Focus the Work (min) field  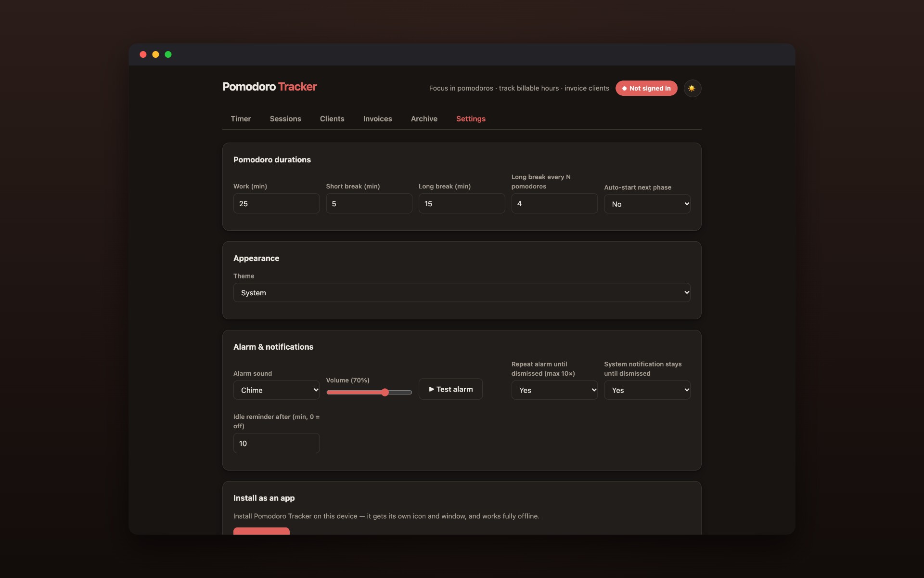pyautogui.click(x=276, y=203)
